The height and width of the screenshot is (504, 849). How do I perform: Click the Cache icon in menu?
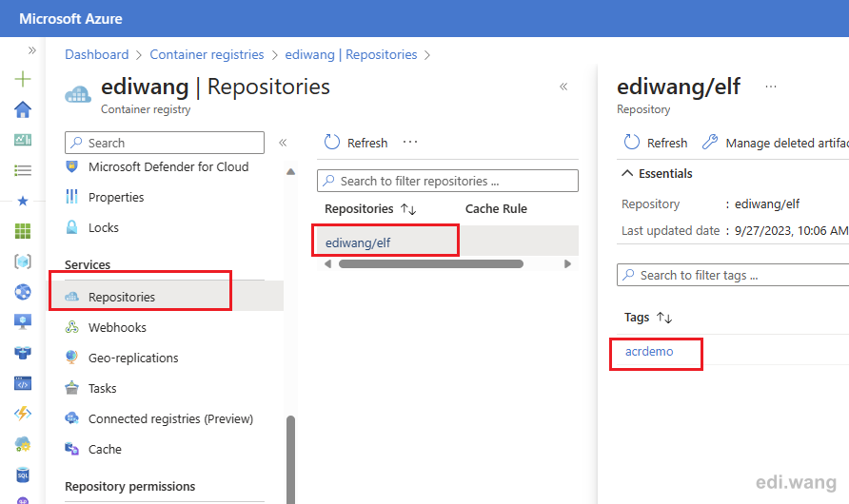click(x=71, y=448)
